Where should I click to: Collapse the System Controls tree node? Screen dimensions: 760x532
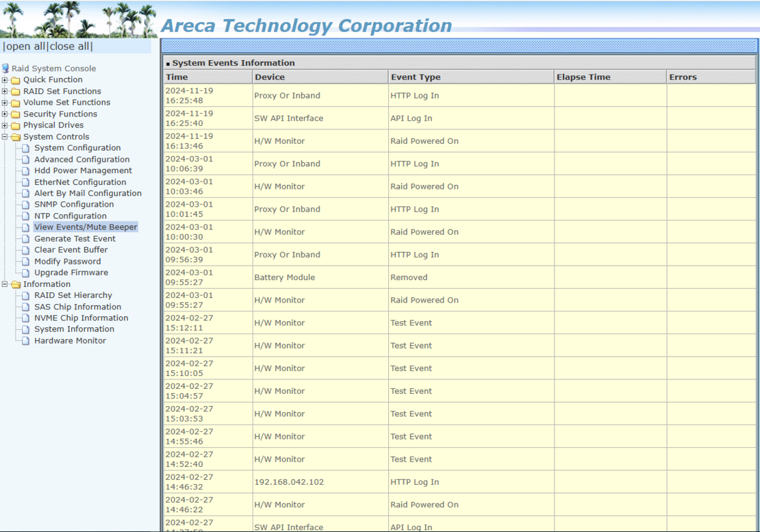(5, 136)
